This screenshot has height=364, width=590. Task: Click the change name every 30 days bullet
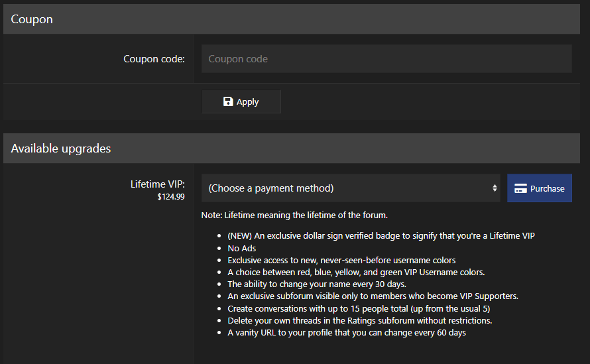pyautogui.click(x=317, y=284)
